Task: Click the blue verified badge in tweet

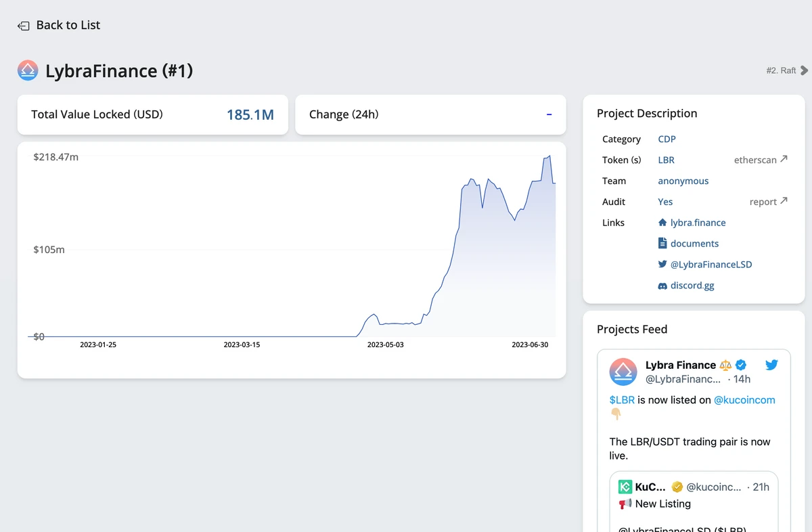Action: [741, 365]
